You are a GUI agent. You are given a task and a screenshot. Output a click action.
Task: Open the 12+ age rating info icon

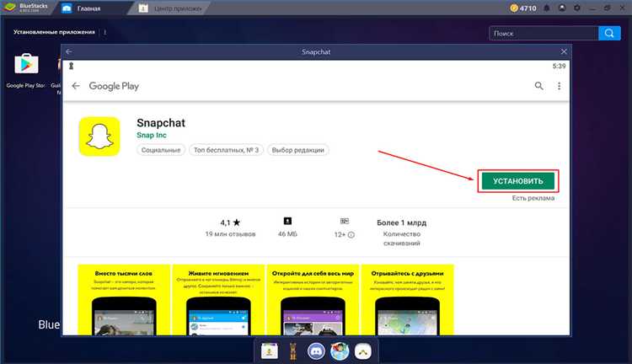click(351, 234)
